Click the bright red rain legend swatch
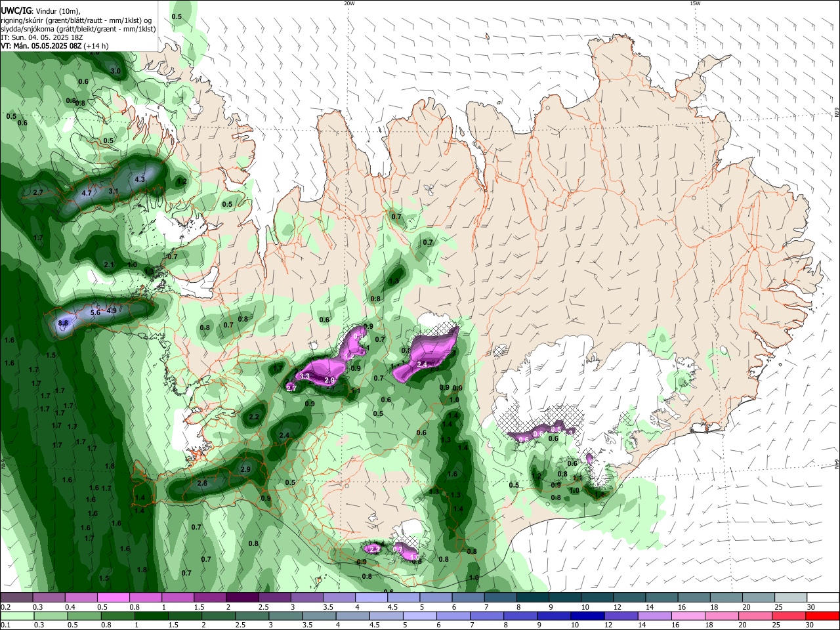Viewport: 840px width, 630px height. 822,616
